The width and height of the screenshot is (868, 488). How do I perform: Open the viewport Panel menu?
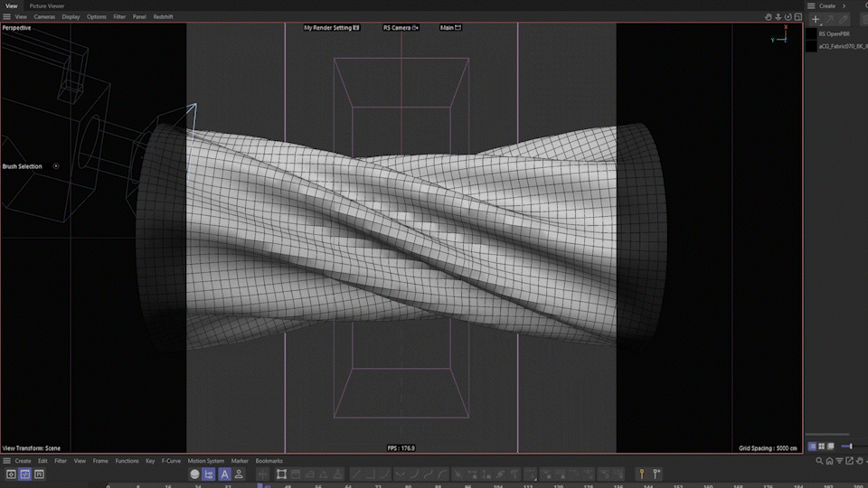coord(139,16)
